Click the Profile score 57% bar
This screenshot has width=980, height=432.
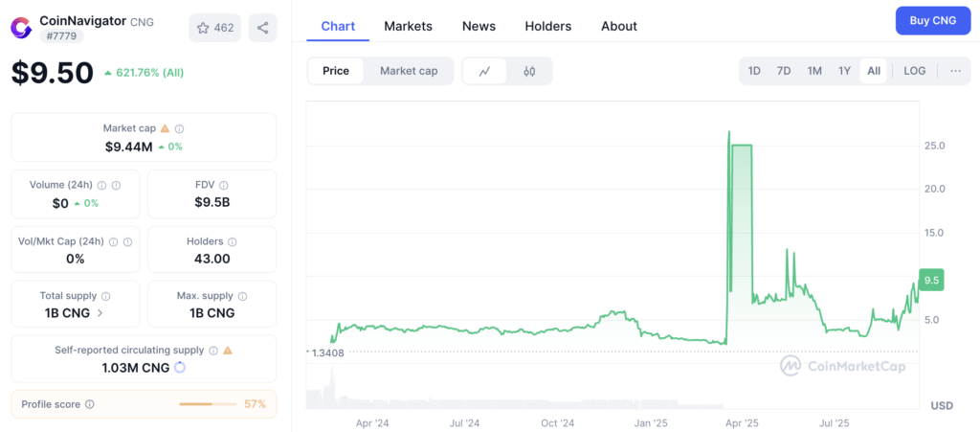208,404
